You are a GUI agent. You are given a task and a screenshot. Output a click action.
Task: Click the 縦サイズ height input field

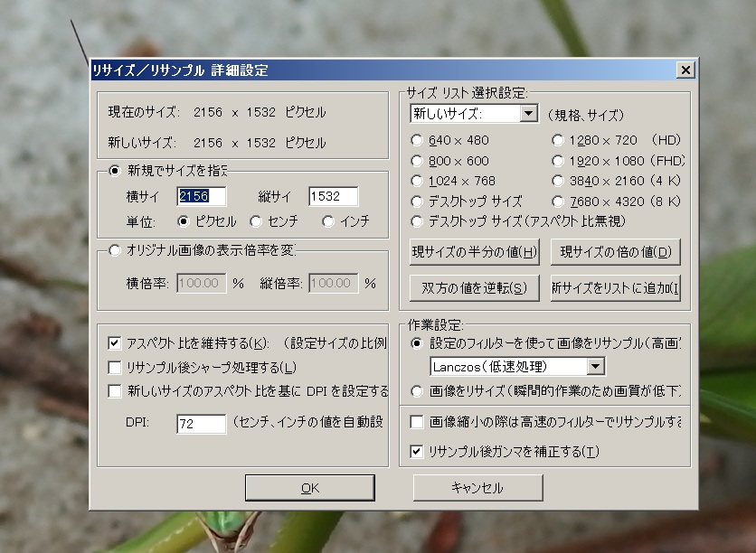coord(333,196)
